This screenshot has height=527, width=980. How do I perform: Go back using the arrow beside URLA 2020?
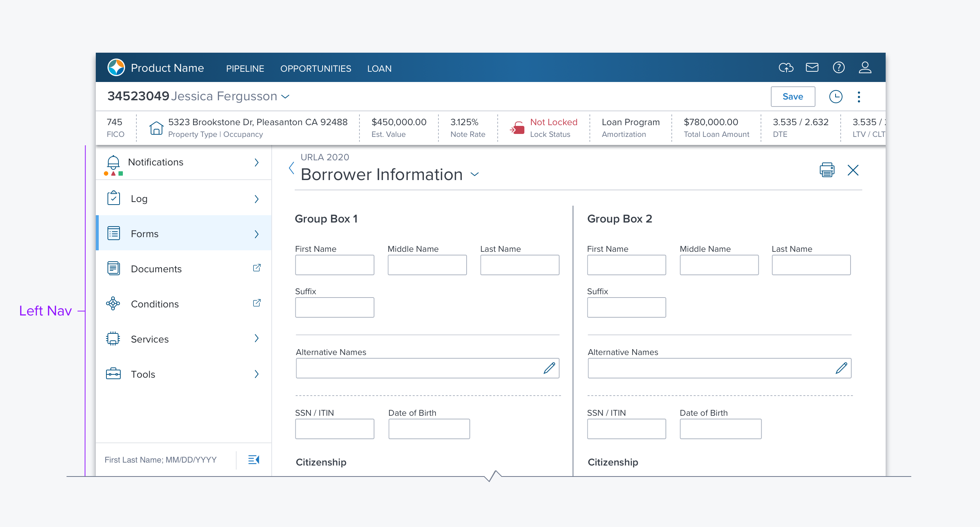tap(291, 168)
